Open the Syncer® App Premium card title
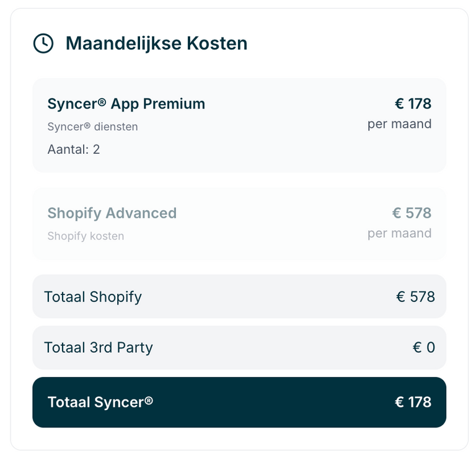 tap(126, 104)
